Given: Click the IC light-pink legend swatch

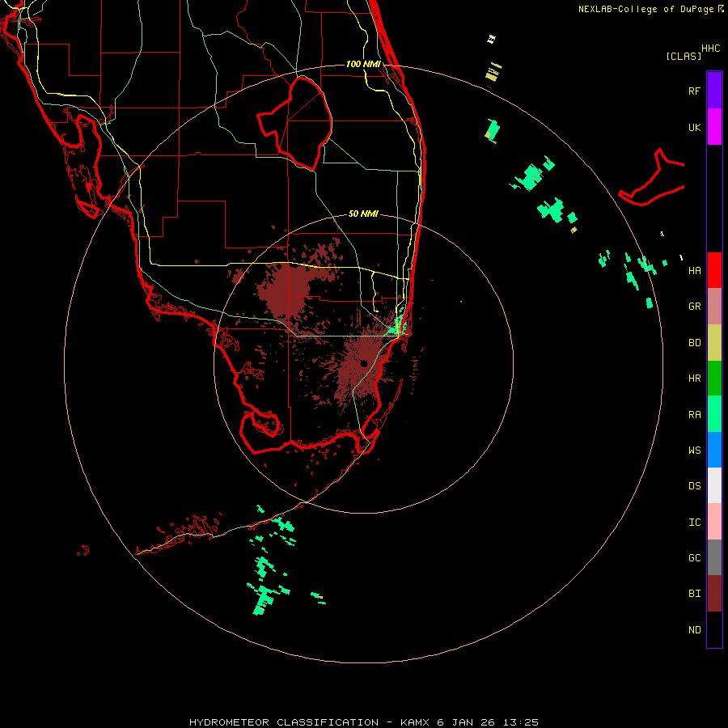Looking at the screenshot, I should [x=714, y=522].
